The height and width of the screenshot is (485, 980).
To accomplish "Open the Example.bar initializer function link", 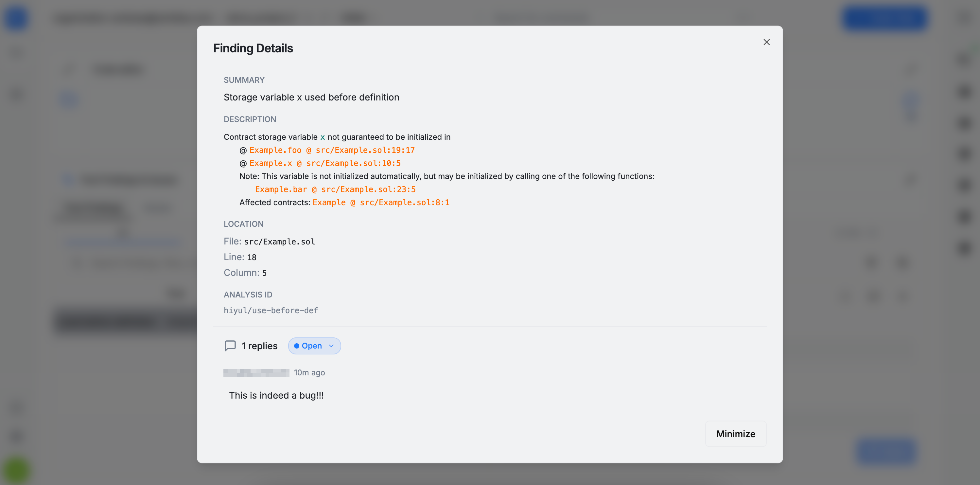I will click(x=335, y=189).
